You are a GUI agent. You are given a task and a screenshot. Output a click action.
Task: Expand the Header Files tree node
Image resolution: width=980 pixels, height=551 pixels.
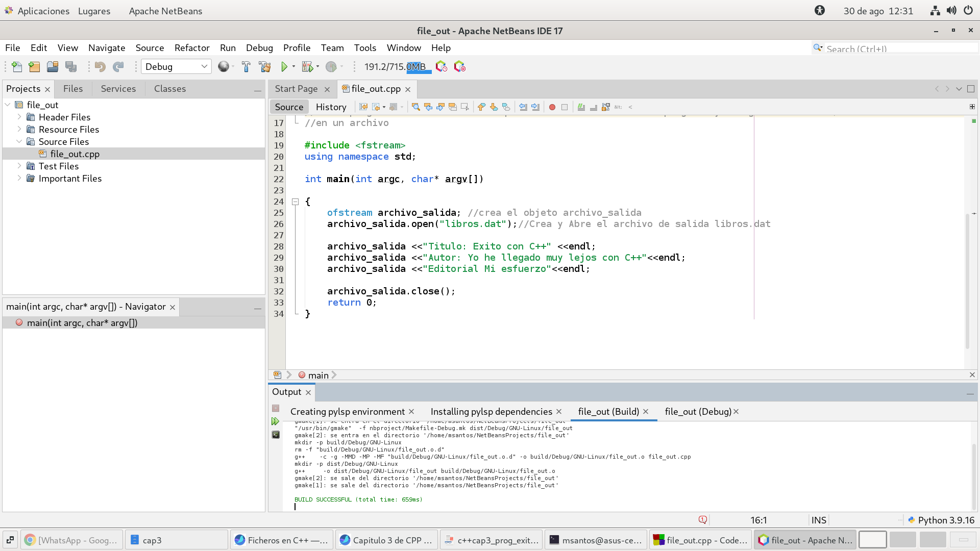click(19, 117)
